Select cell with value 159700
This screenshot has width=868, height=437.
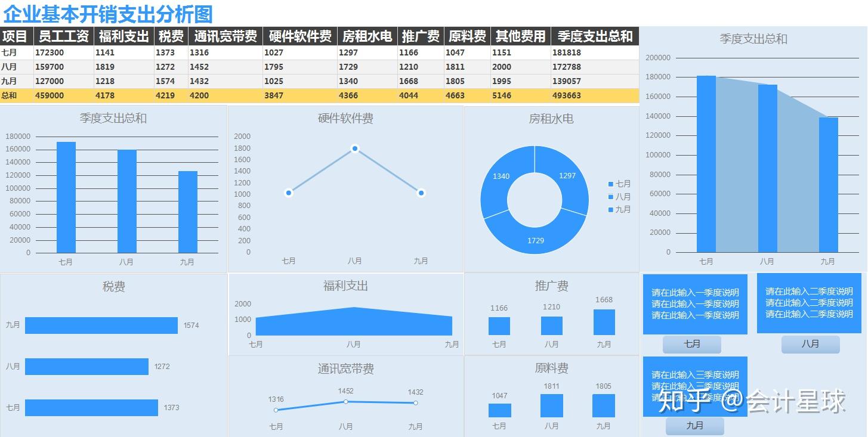coord(64,67)
